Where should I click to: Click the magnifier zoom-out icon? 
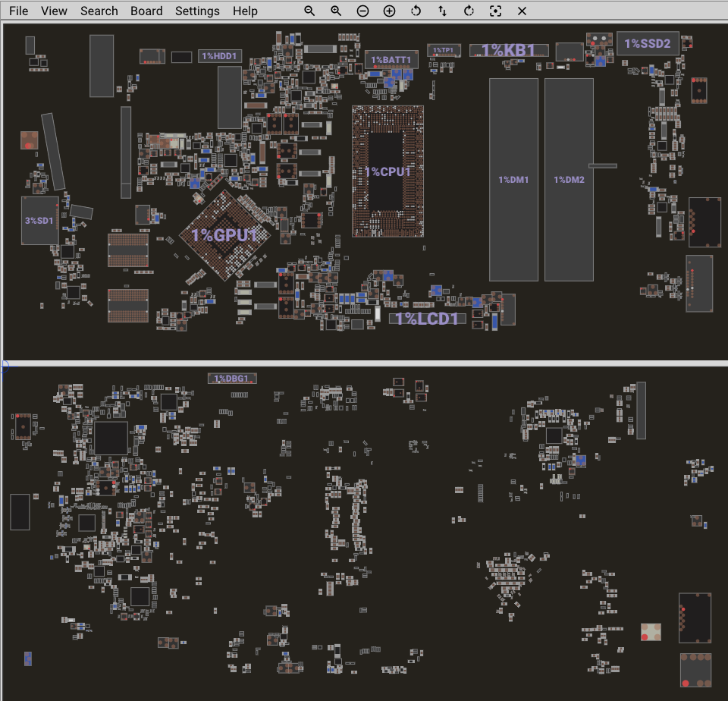(309, 11)
